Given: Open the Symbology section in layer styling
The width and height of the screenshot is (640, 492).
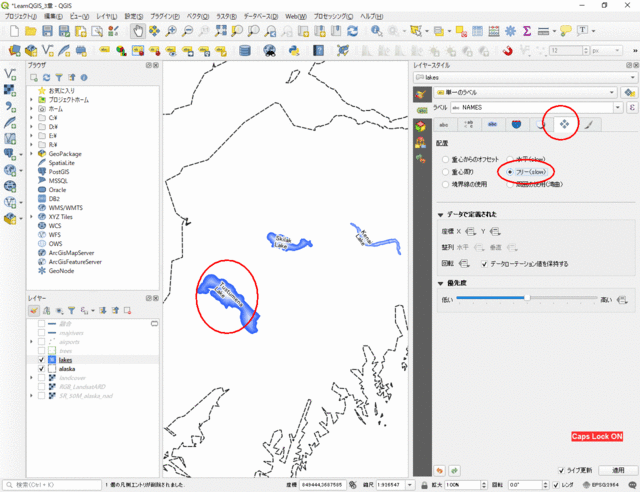Looking at the screenshot, I should click(x=421, y=95).
